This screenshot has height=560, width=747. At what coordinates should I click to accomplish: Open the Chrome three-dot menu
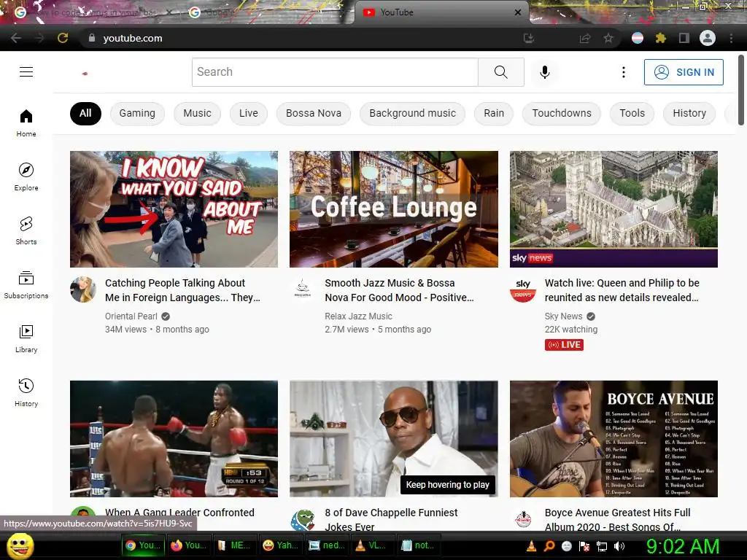pyautogui.click(x=731, y=38)
